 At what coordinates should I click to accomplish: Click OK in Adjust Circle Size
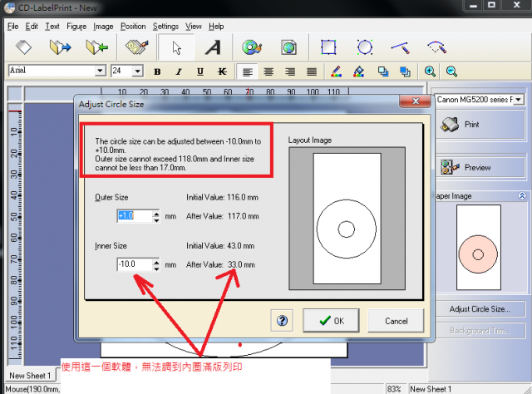pos(331,320)
